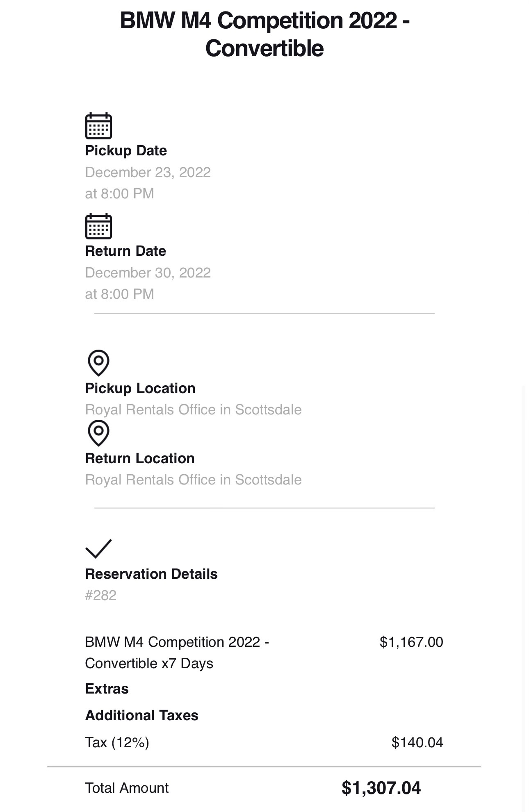Screen dimensions: 529x812
Task: Click the Reservation Details heading
Action: coord(151,574)
